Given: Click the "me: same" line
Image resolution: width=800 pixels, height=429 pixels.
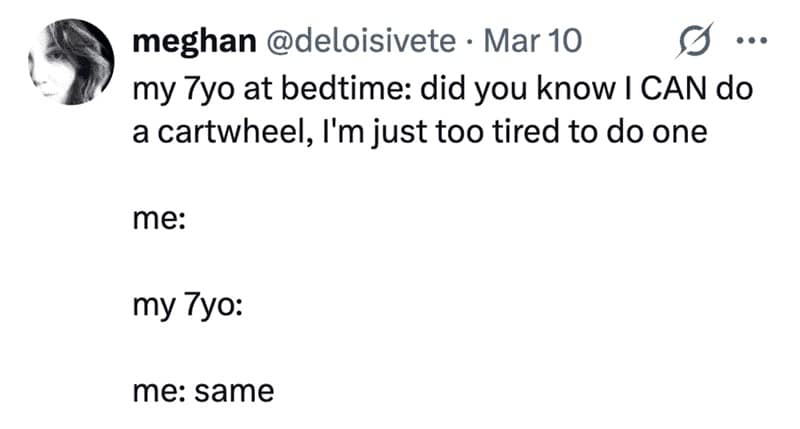Looking at the screenshot, I should pyautogui.click(x=202, y=391).
